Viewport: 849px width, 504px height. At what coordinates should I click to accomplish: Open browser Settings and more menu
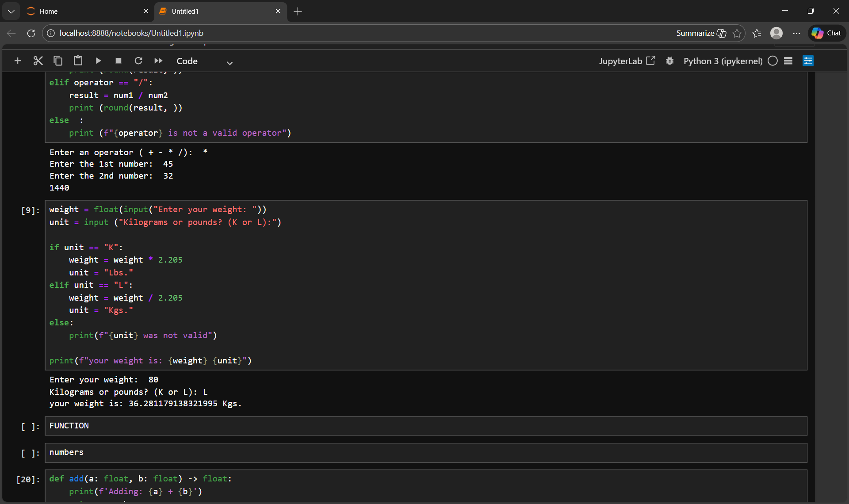pyautogui.click(x=796, y=33)
